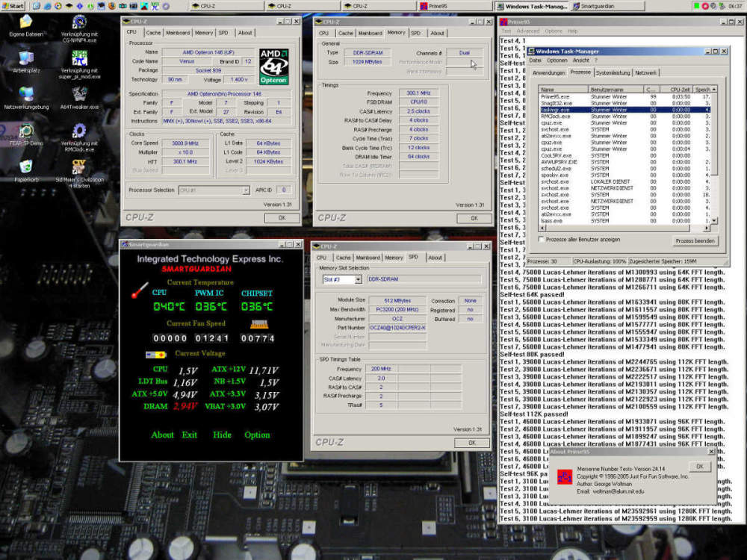Open the Processor Selection dropdown in CPU-Z
This screenshot has height=560, width=747.
[246, 190]
